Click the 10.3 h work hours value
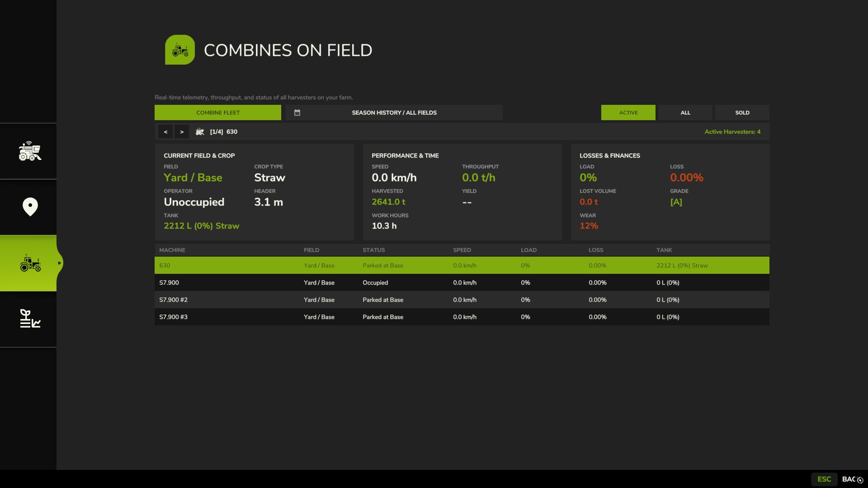 click(384, 226)
